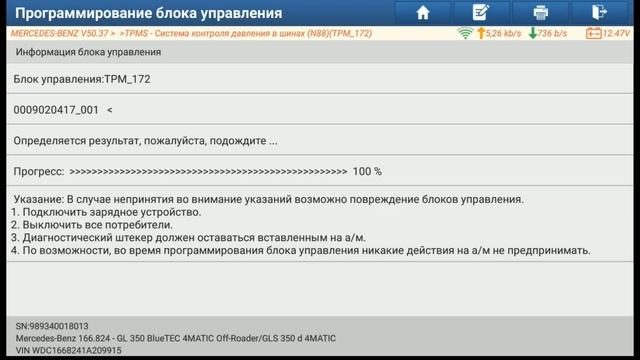
Task: Select instruction '1. Подключить зарядное устройство.'
Action: point(106,212)
